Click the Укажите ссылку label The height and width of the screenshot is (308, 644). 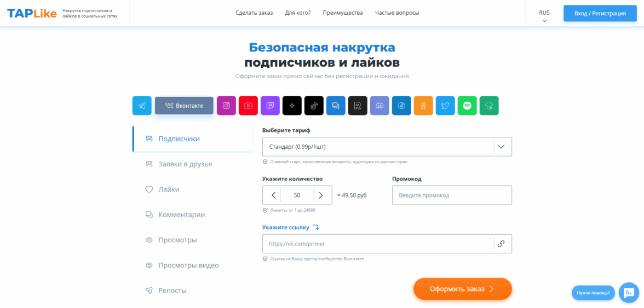pos(285,227)
